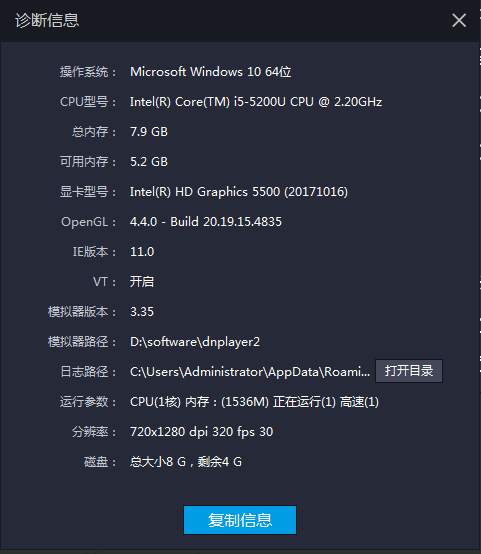Viewport: 481px width, 554px height.
Task: Click the 可用内存 label
Action: [87, 162]
